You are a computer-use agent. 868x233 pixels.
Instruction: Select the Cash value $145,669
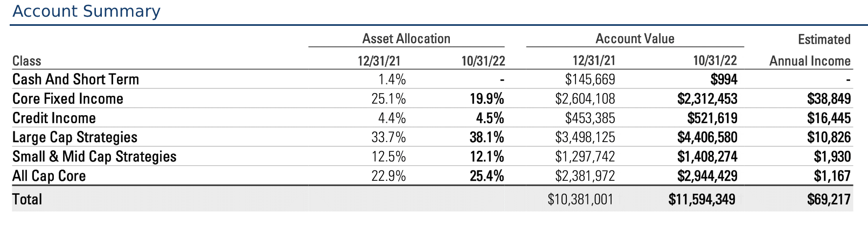pyautogui.click(x=590, y=79)
